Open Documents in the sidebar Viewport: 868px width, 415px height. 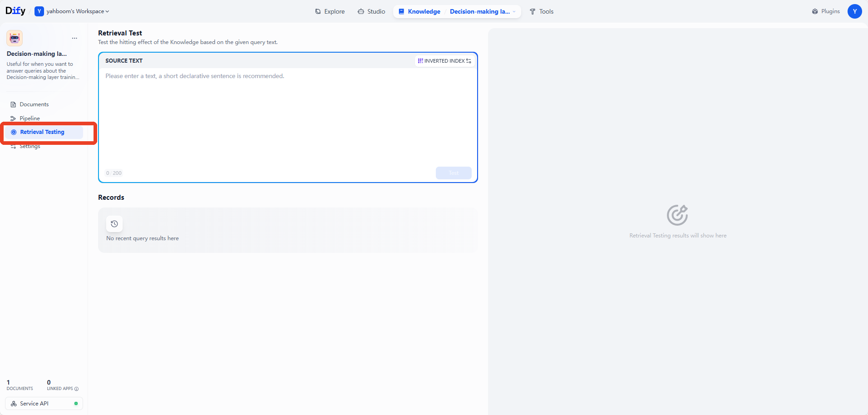44,104
